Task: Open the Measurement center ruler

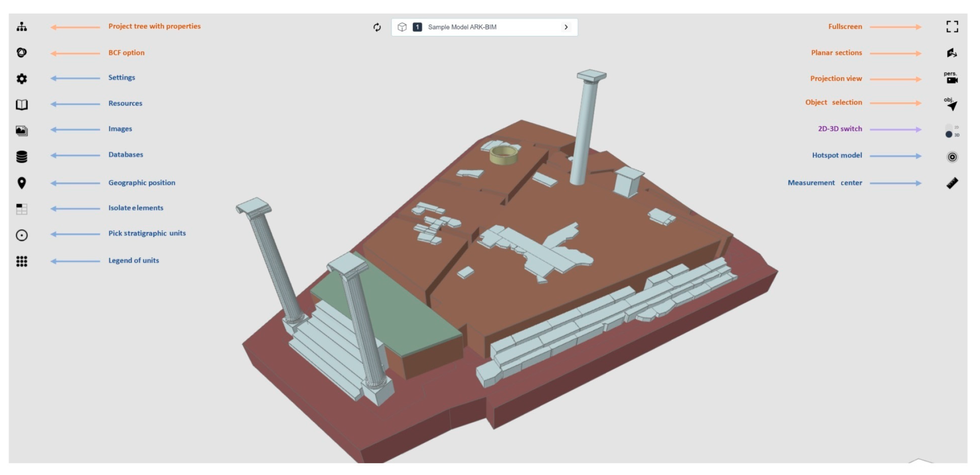Action: coord(952,183)
